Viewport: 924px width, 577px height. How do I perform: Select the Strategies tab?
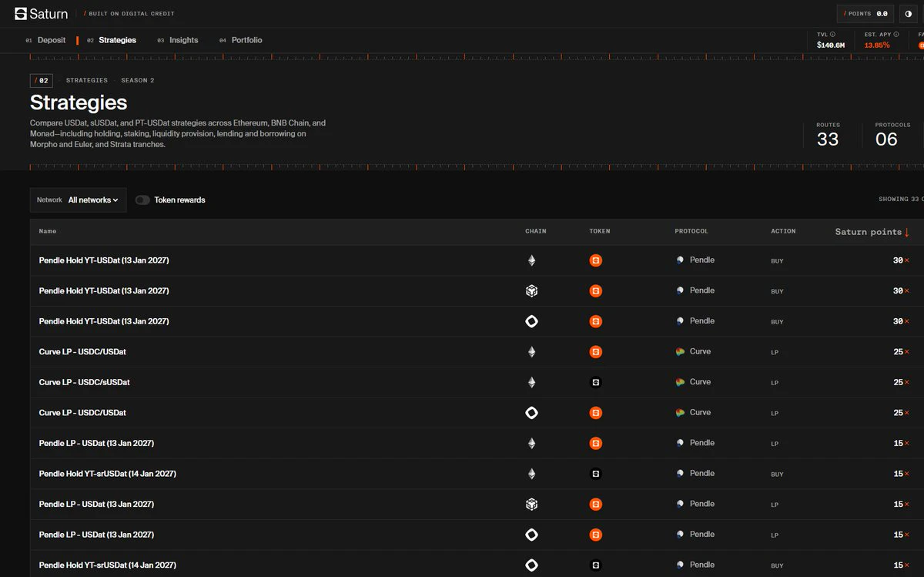(112, 40)
